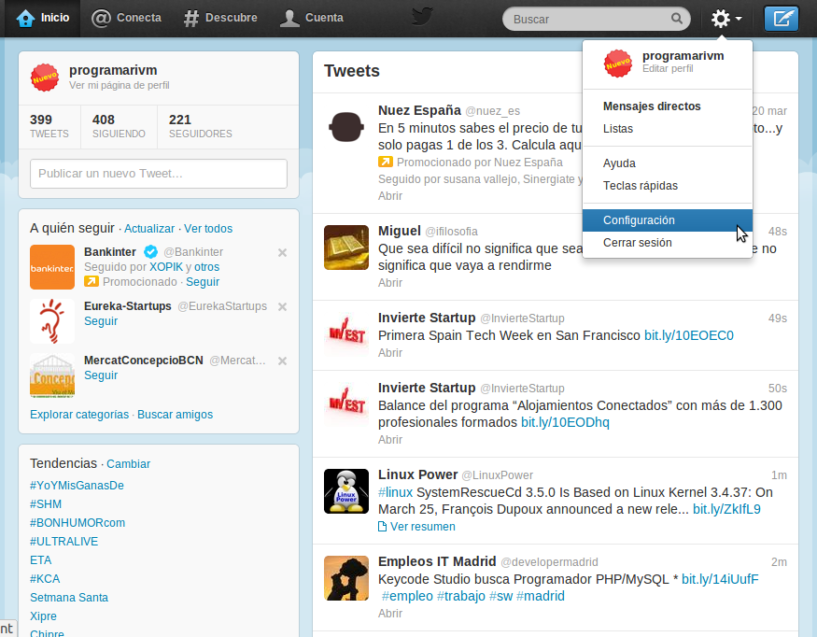This screenshot has width=817, height=637.
Task: Select Configuración in the menu
Action: point(667,220)
